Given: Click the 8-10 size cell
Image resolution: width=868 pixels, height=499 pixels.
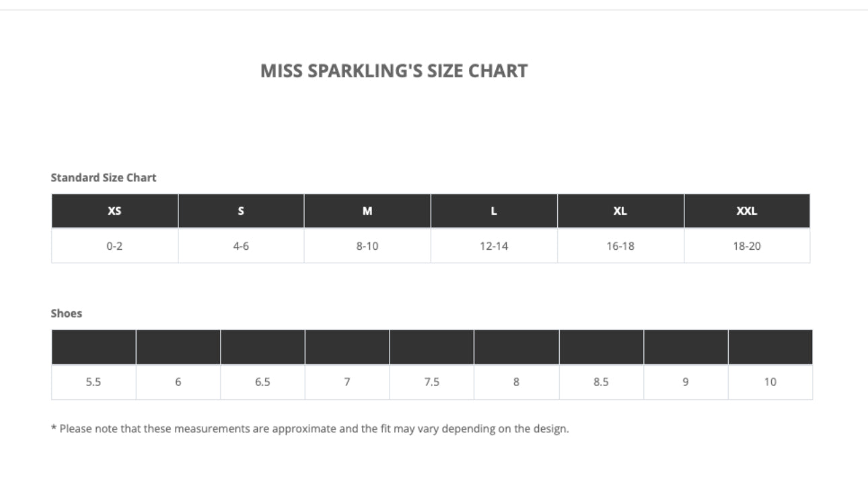Looking at the screenshot, I should pos(367,246).
